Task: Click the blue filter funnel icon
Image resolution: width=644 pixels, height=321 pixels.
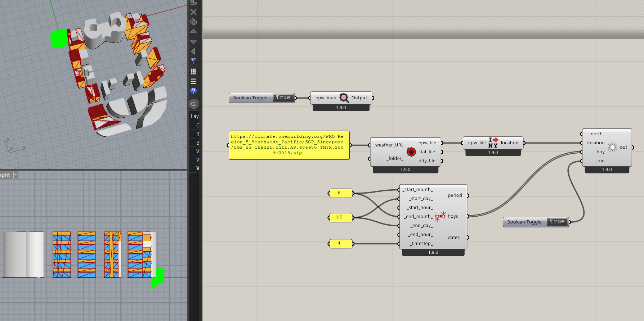Action: point(193,61)
